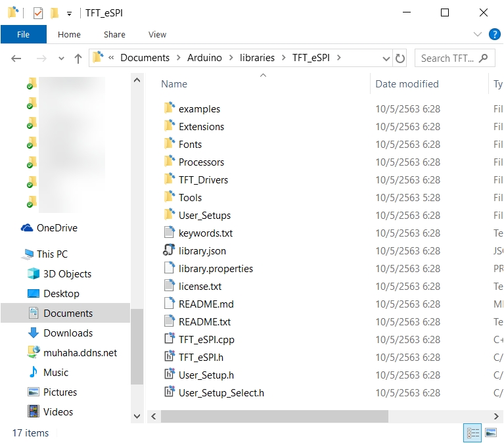This screenshot has height=443, width=504.
Task: Click the Properties quick access toolbar icon
Action: (x=38, y=12)
